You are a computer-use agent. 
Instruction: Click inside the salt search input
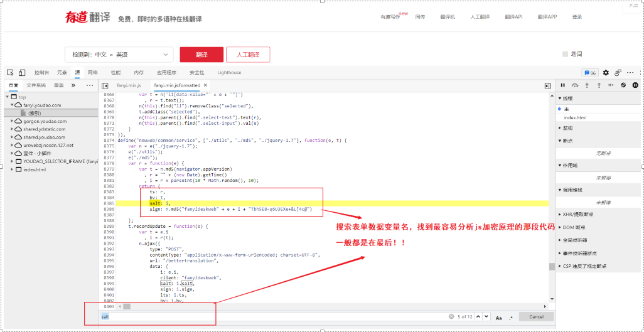pyautogui.click(x=273, y=316)
